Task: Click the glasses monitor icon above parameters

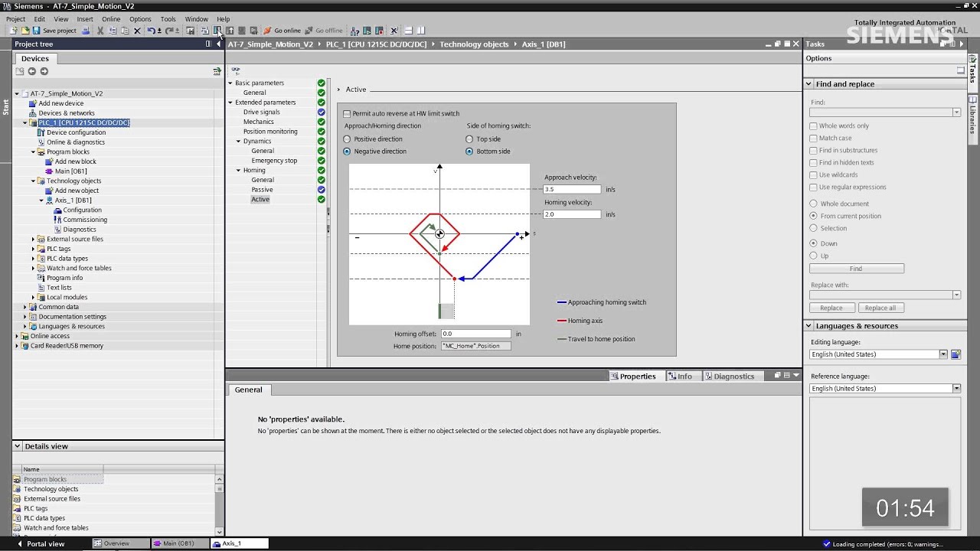Action: tap(236, 70)
